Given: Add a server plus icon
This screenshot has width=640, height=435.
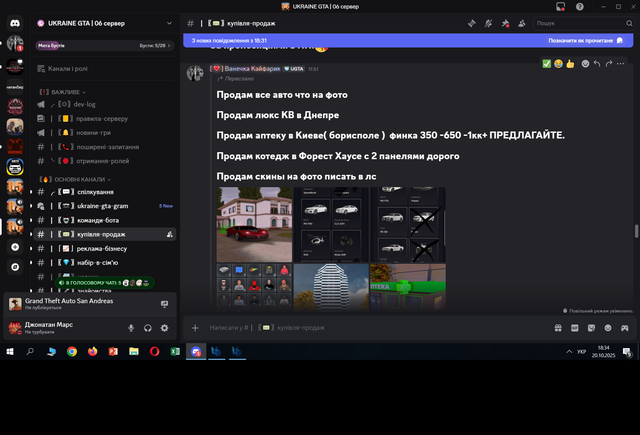Looking at the screenshot, I should click(x=15, y=247).
